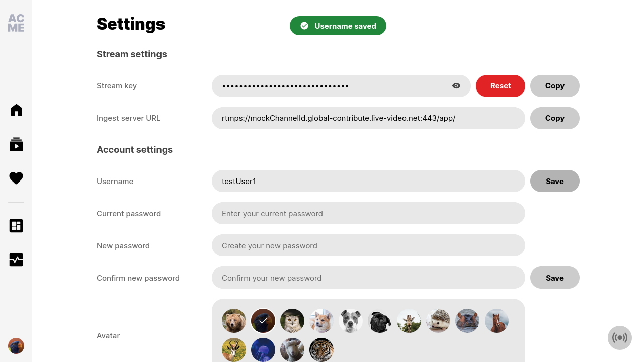The image size is (644, 362).
Task: Select the tiger avatar
Action: click(321, 350)
